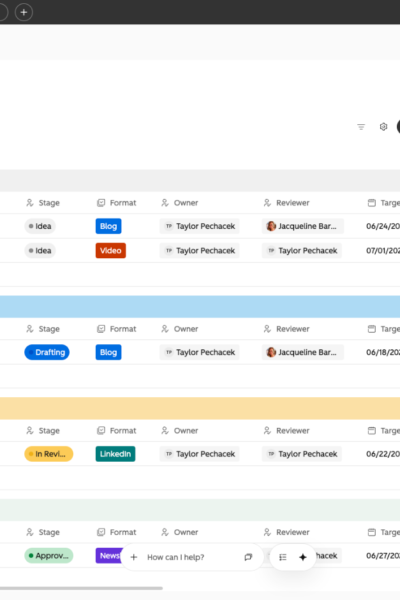Screen dimensions: 400x600
Task: Click the 06/24 target date cell
Action: 383,226
